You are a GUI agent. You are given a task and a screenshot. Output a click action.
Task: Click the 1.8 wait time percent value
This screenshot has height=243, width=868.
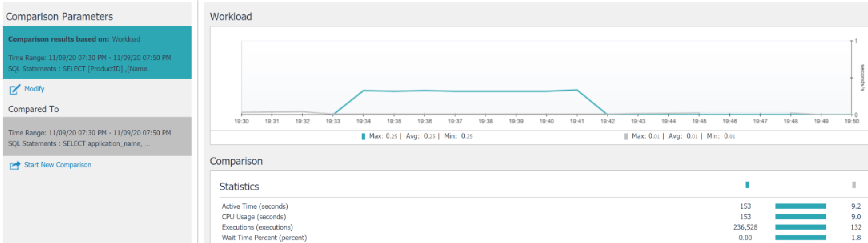point(856,238)
